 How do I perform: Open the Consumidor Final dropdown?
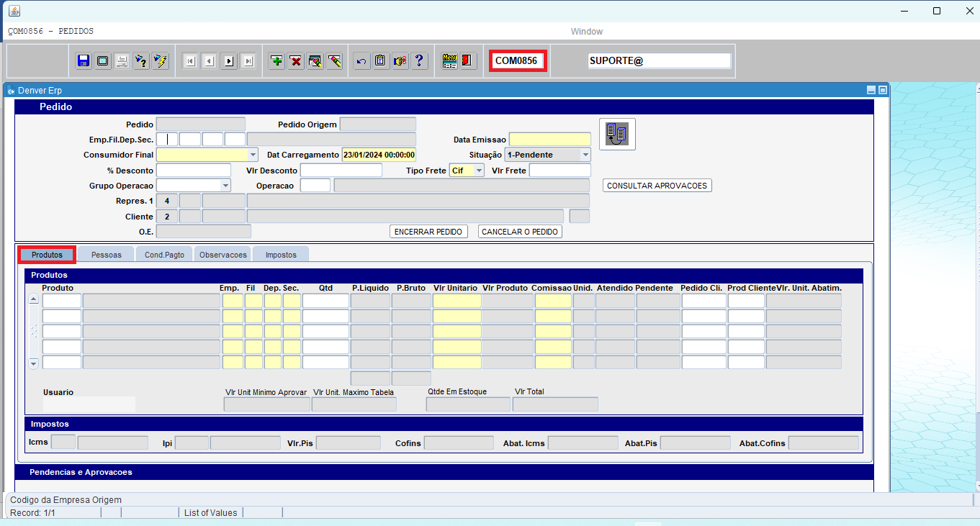coord(253,155)
